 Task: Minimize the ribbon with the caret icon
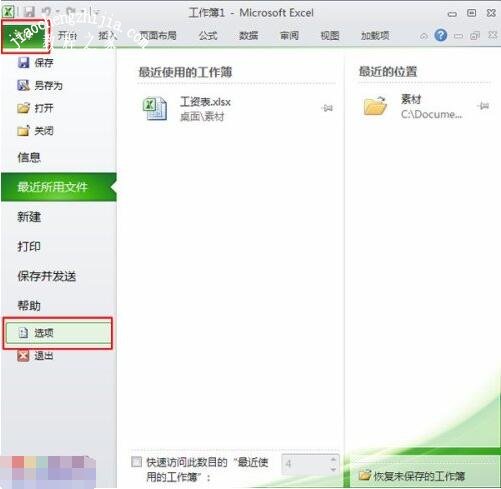(424, 35)
